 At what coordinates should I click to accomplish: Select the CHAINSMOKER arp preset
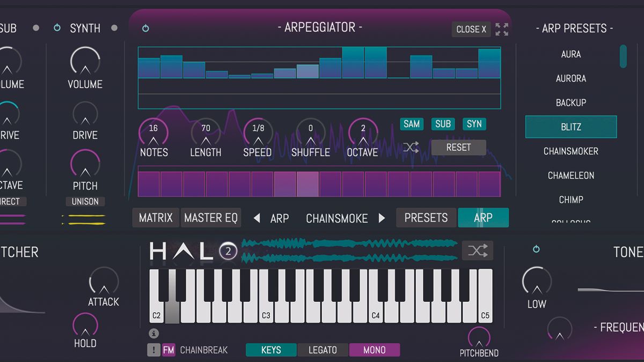click(571, 151)
